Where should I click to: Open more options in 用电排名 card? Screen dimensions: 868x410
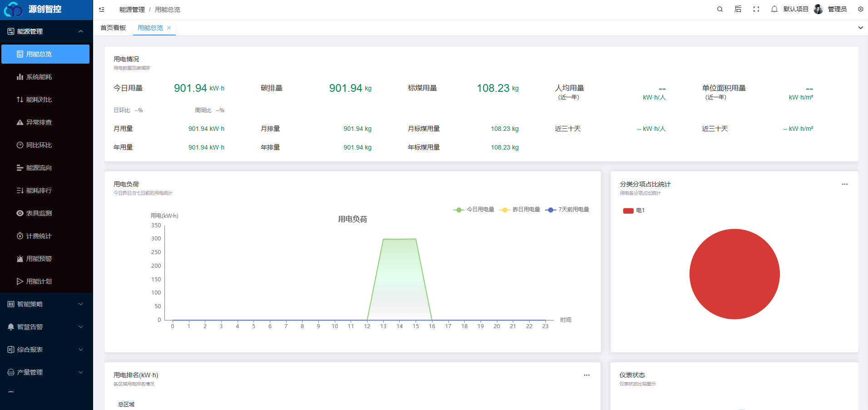tap(587, 375)
